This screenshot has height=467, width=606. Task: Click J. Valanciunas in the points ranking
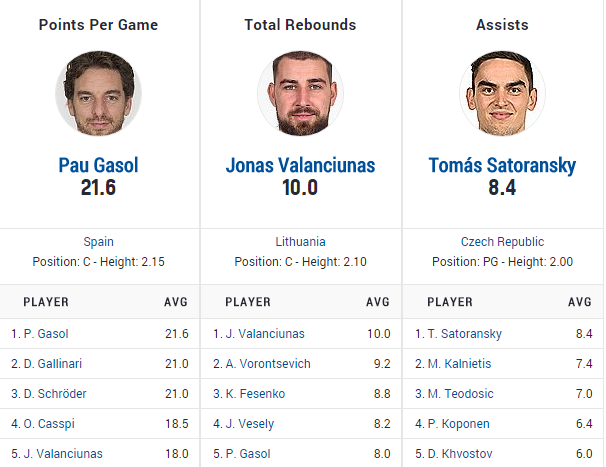62,454
